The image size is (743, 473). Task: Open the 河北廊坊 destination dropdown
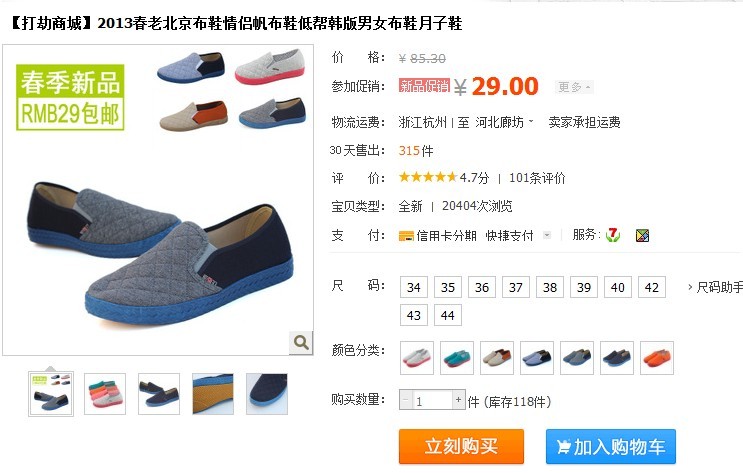tap(504, 122)
